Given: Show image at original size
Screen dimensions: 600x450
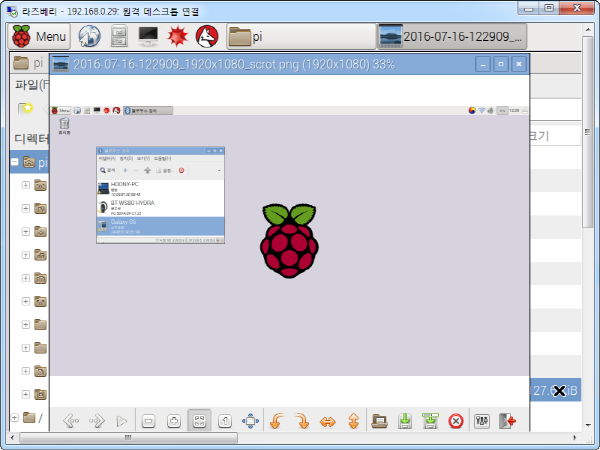Looking at the screenshot, I should coord(225,421).
